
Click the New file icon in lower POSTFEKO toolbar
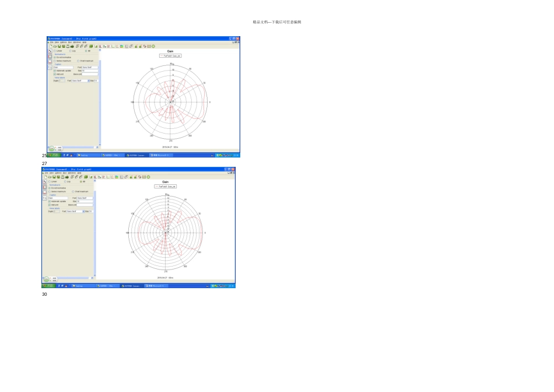(x=45, y=177)
